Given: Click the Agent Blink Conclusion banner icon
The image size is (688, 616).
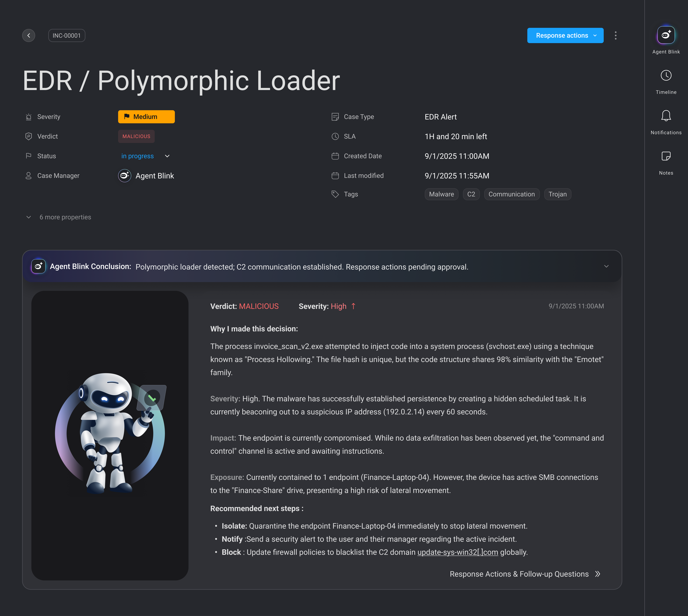Looking at the screenshot, I should tap(39, 266).
